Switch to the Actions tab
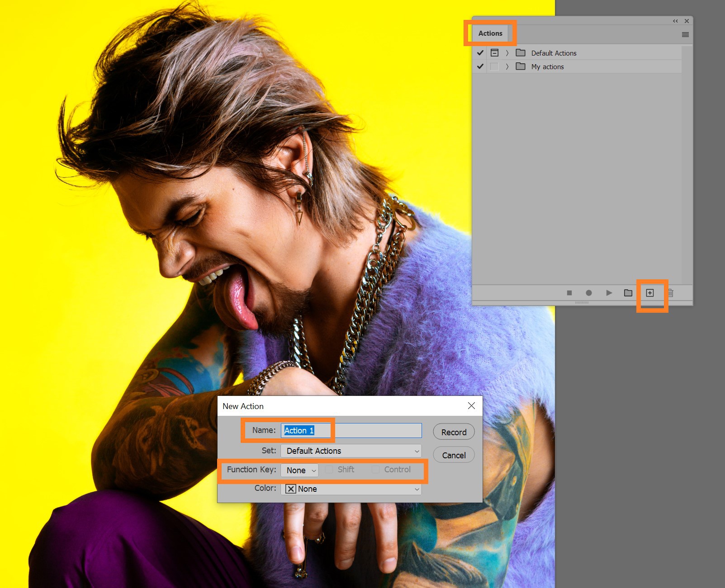 490,33
